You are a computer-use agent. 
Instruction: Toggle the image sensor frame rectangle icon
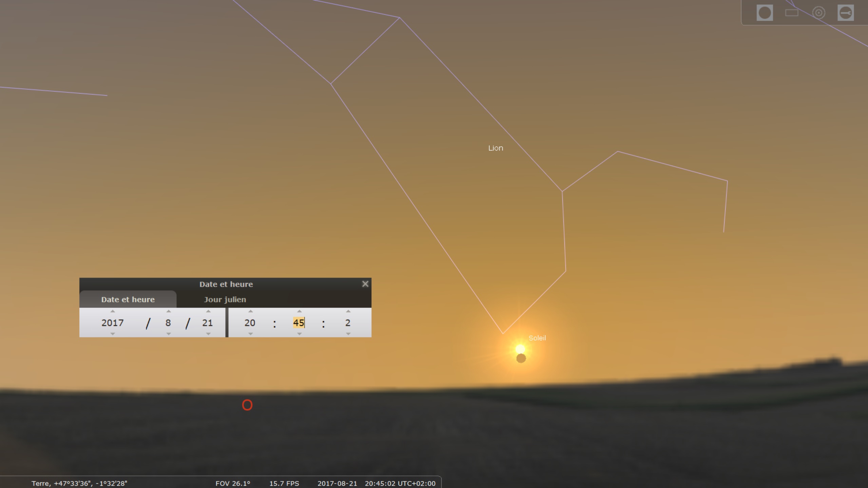click(791, 13)
